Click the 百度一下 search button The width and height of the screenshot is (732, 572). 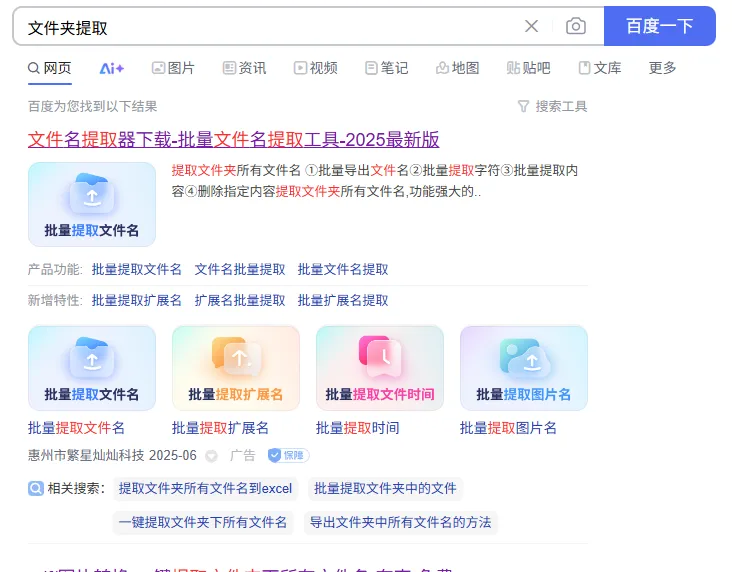point(659,26)
